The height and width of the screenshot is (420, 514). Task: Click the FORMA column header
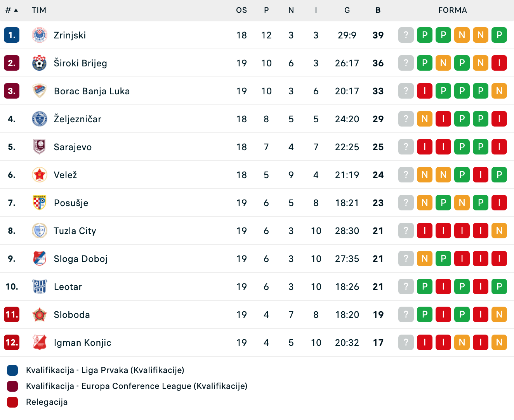click(453, 10)
